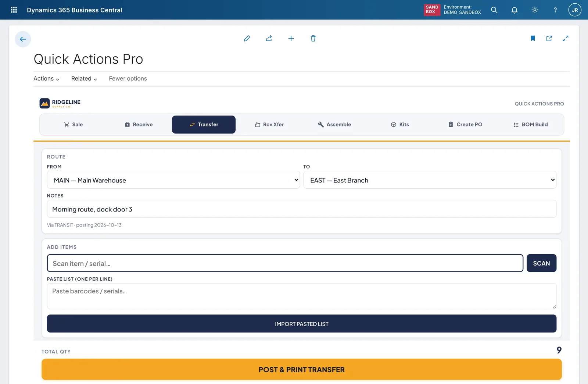
Task: Click the Paste barcodes textarea
Action: pyautogui.click(x=302, y=296)
